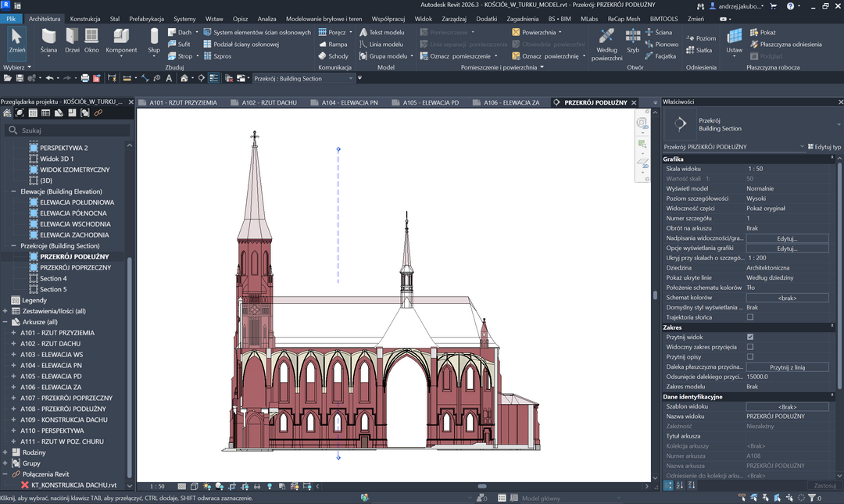
Task: Click the Drzwi door tool
Action: pyautogui.click(x=72, y=40)
